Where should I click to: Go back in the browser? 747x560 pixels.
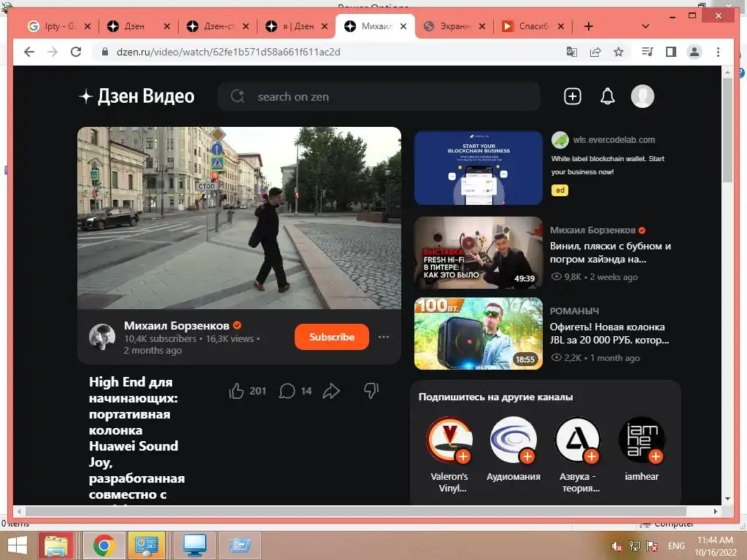tap(29, 52)
